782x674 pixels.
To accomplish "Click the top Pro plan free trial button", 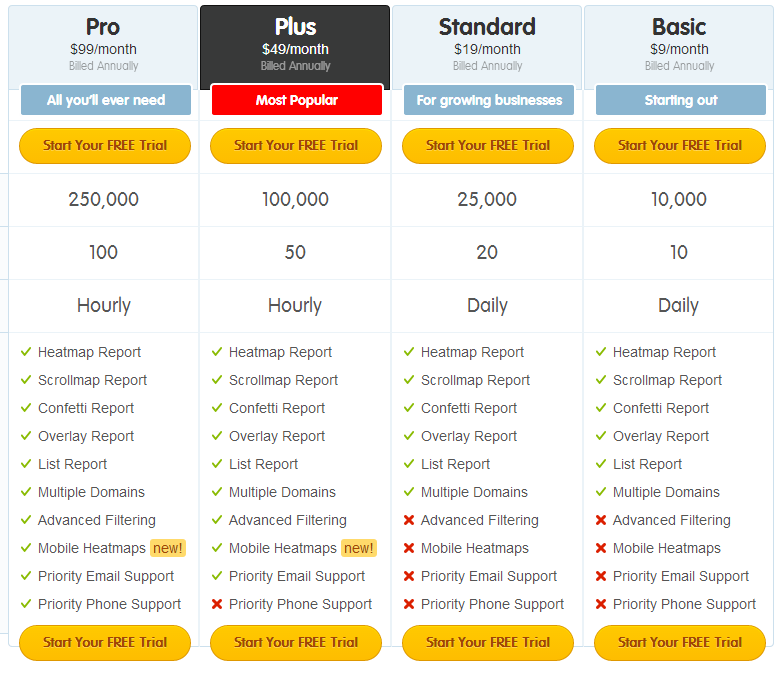I will pyautogui.click(x=105, y=146).
